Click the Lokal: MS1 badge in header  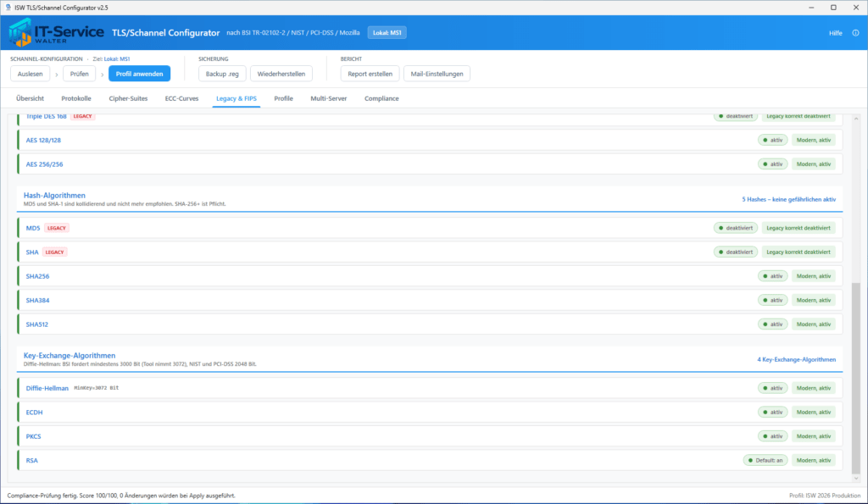coord(387,33)
